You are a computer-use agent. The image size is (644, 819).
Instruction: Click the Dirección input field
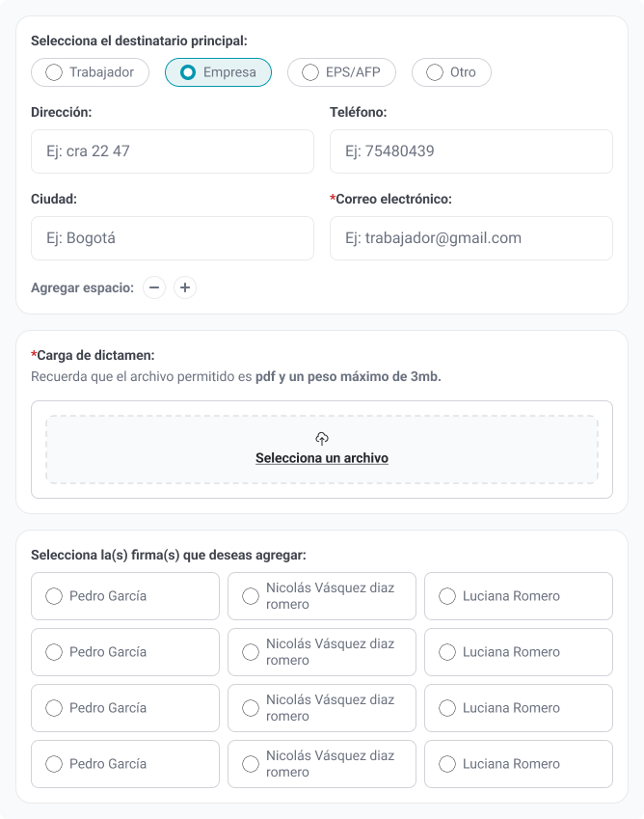click(x=173, y=151)
